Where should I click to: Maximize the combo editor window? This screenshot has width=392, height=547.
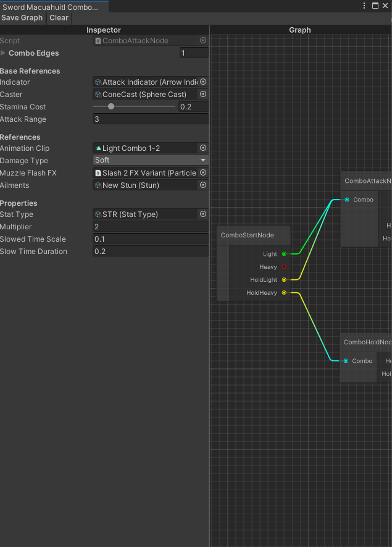pos(375,6)
